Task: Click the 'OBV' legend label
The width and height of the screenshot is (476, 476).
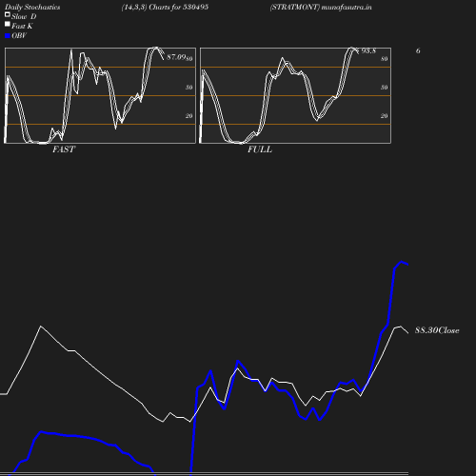Action: point(19,35)
